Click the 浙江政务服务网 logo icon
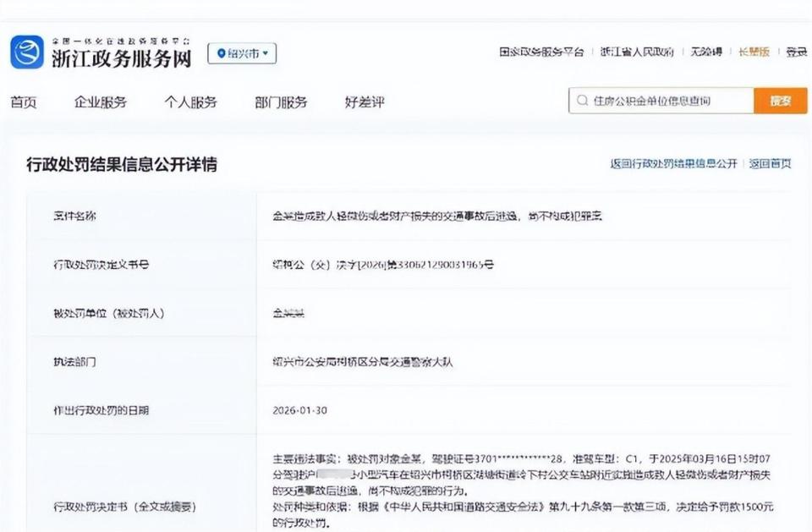Viewport: 812px width, 532px height. [27, 52]
